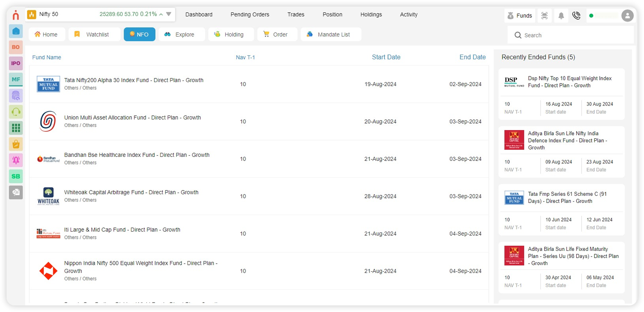The height and width of the screenshot is (312, 644).
Task: Go to Pending Orders in top menu
Action: [250, 14]
